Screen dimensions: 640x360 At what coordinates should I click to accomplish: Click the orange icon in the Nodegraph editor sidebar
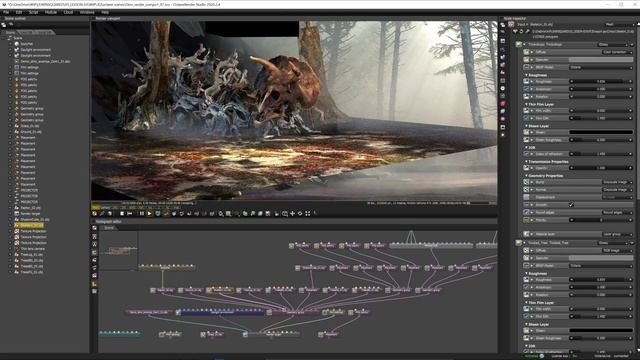(95, 284)
